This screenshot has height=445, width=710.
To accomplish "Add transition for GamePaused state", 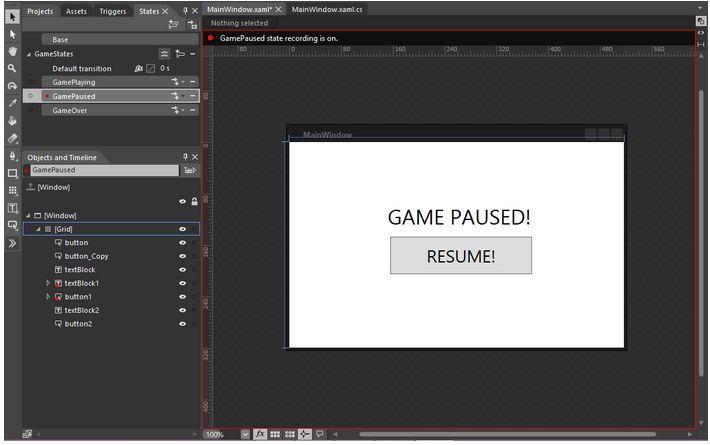I will (177, 96).
